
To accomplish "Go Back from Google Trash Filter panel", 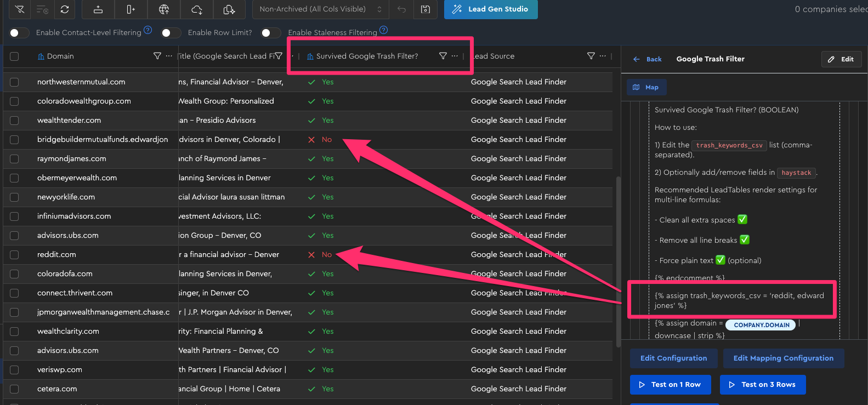I will (648, 59).
